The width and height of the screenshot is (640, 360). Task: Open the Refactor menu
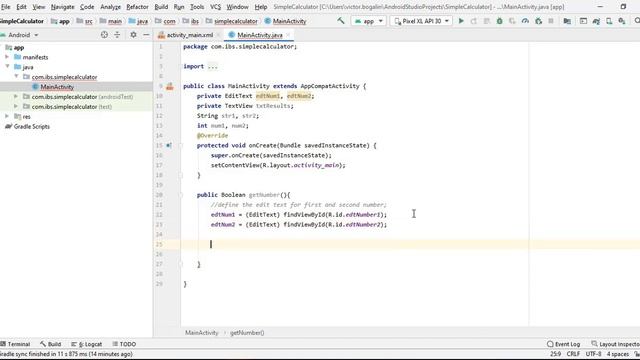[137, 7]
